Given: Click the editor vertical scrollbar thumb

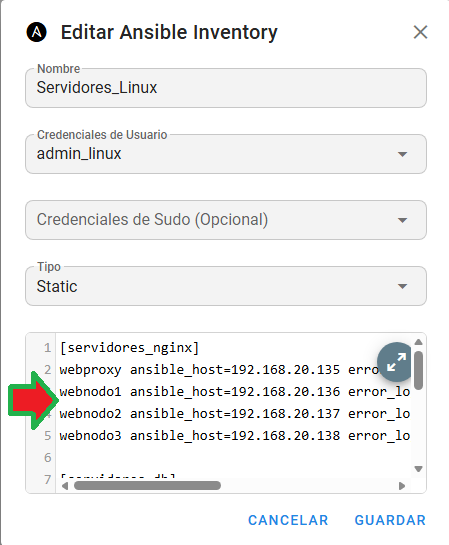Looking at the screenshot, I should point(418,370).
